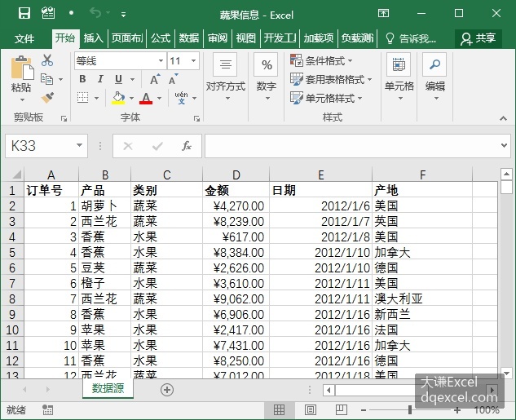
Task: Click the formula bar Enter checkmark icon
Action: point(157,146)
